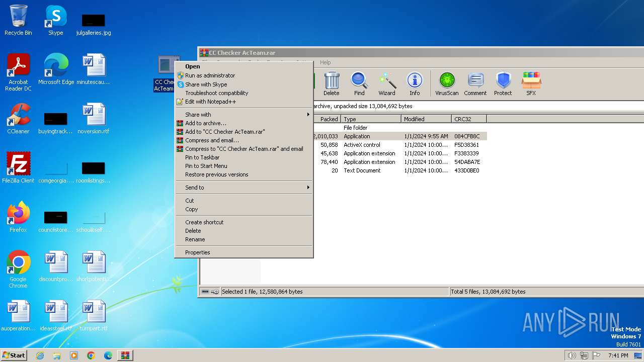Image resolution: width=644 pixels, height=362 pixels.
Task: Open the Help menu in WinRAR
Action: pos(325,62)
